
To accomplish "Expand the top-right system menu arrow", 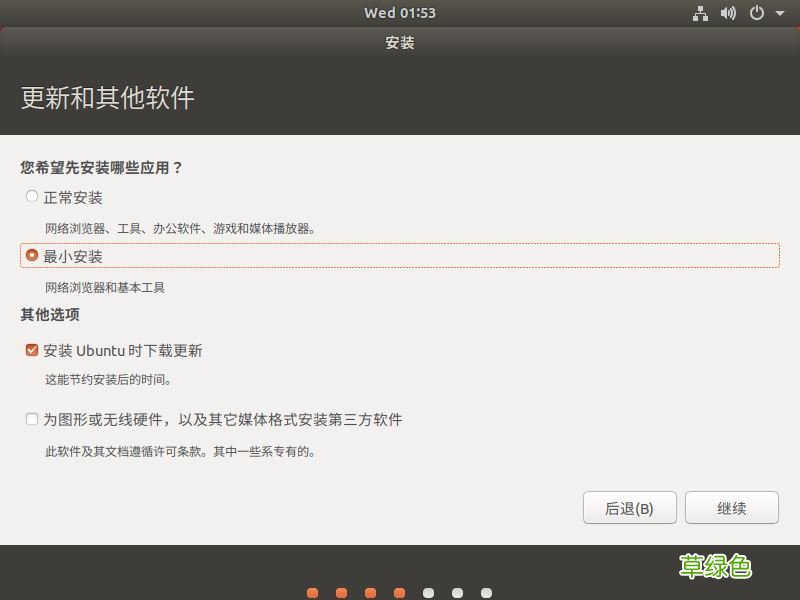I will click(x=779, y=13).
